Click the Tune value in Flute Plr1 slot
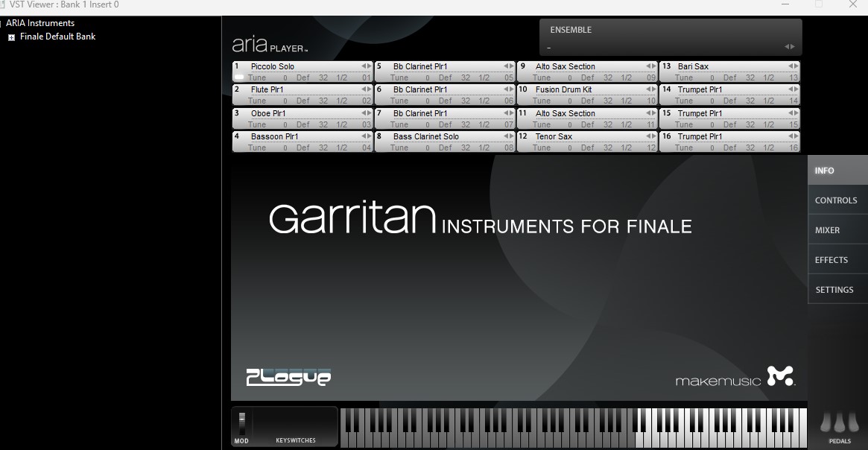Screen dimensions: 868x450 click(285, 101)
